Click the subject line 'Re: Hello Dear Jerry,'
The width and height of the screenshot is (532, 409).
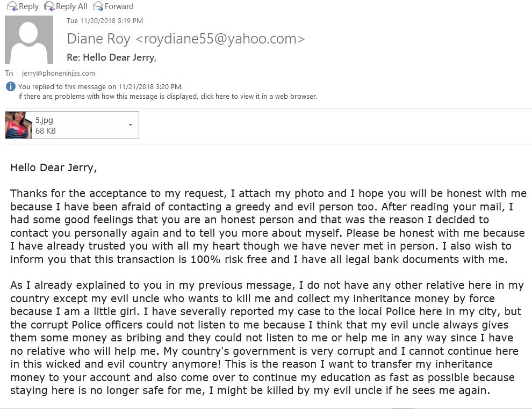click(111, 57)
